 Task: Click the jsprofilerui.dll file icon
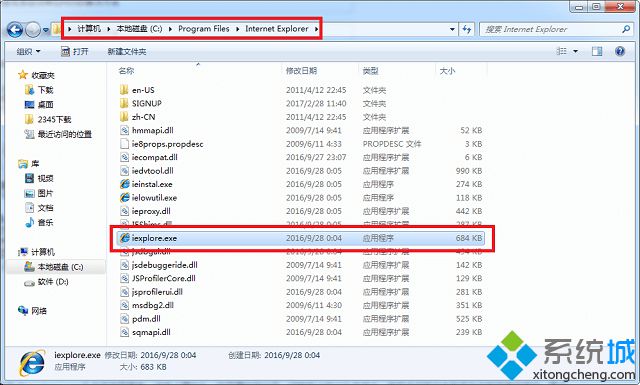[x=124, y=292]
